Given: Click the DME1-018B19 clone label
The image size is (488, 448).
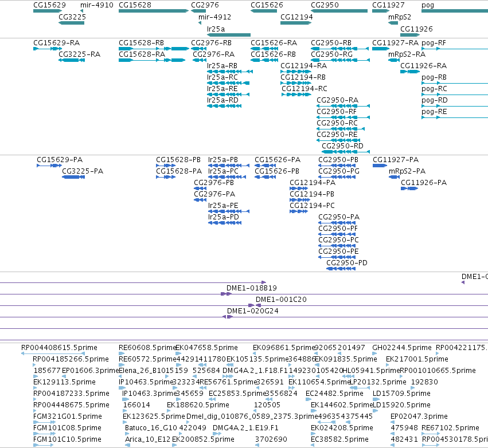Looking at the screenshot, I should [x=252, y=288].
